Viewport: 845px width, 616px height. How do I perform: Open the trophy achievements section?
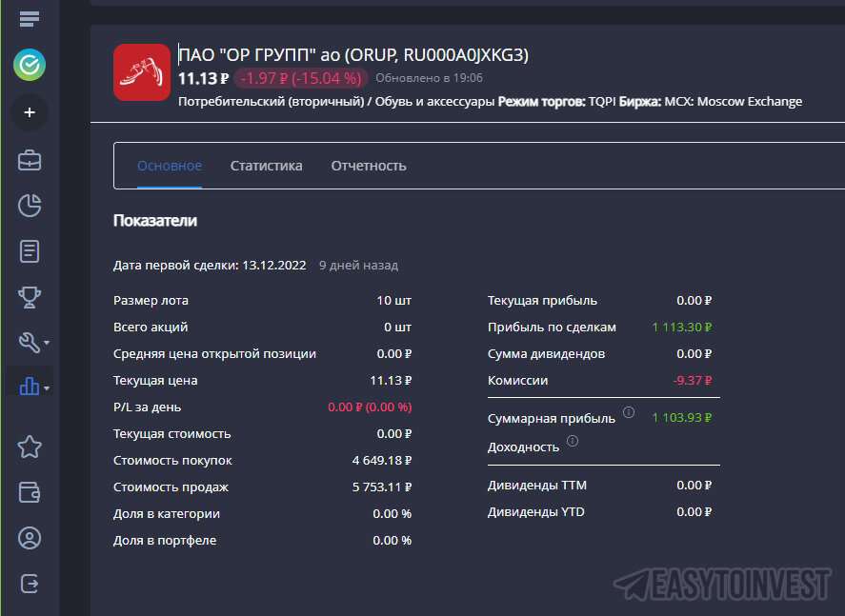(x=30, y=297)
